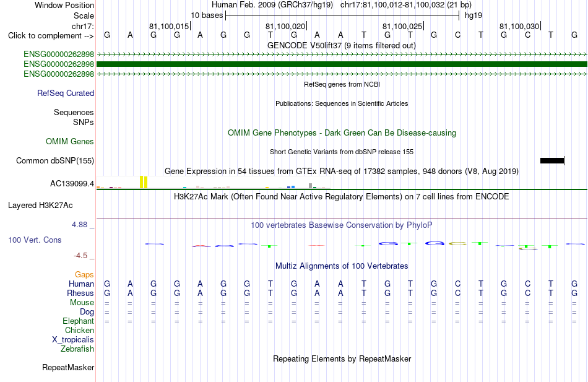Click the orange Gaps label

click(84, 275)
